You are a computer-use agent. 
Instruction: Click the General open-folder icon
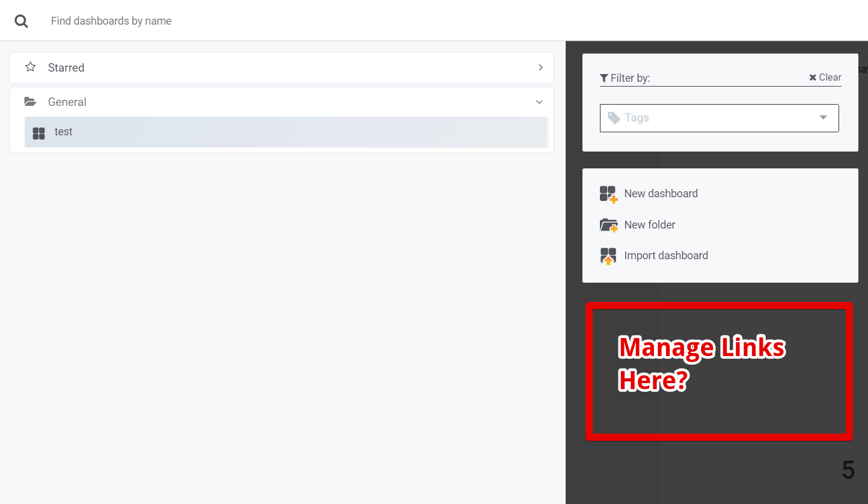[x=30, y=102]
